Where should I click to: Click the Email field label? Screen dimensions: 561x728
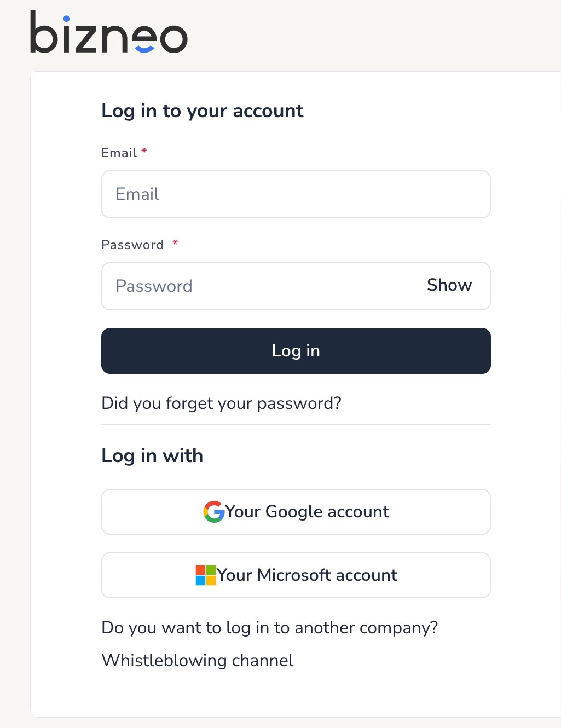tap(119, 153)
